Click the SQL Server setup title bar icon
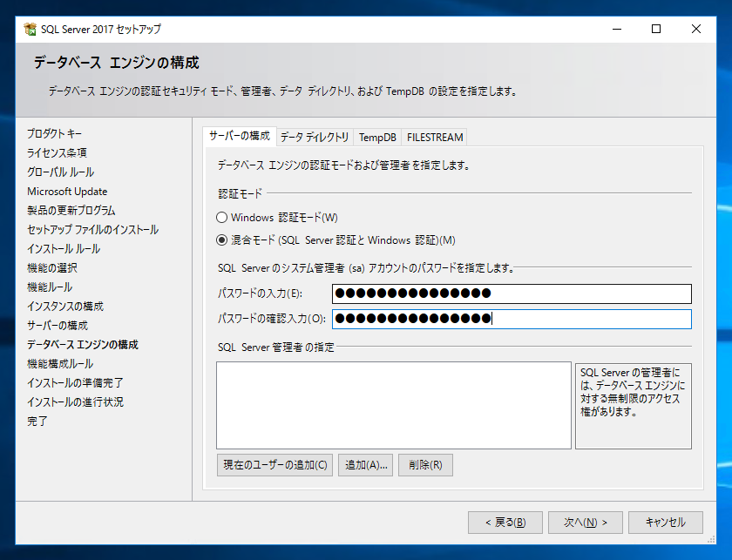Viewport: 732px width, 560px height. point(30,29)
